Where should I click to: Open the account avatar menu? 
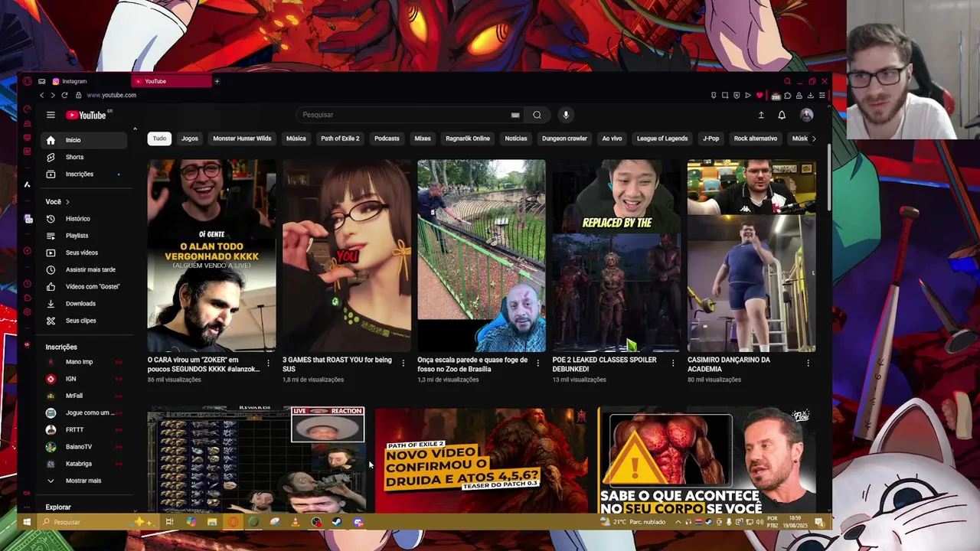[x=806, y=115]
